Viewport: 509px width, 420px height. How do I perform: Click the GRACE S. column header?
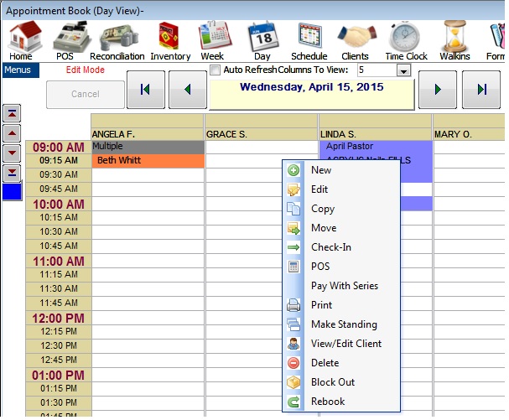coord(262,134)
